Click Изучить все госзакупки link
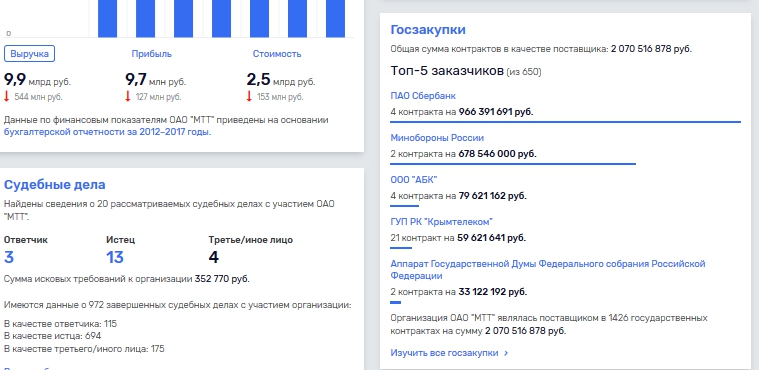 tap(444, 353)
